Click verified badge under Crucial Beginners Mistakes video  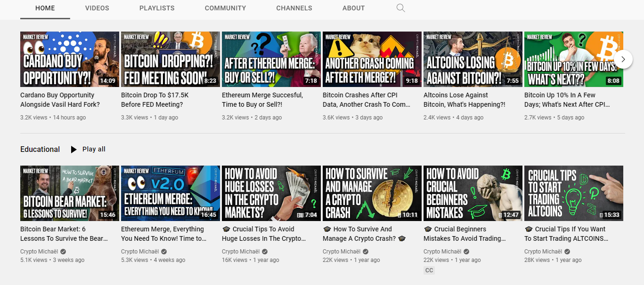[466, 252]
